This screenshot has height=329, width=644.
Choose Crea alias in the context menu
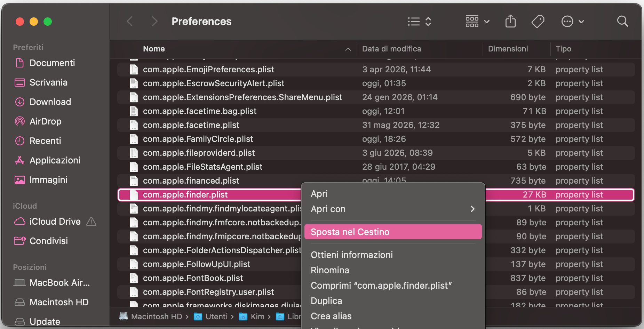[x=393, y=316]
